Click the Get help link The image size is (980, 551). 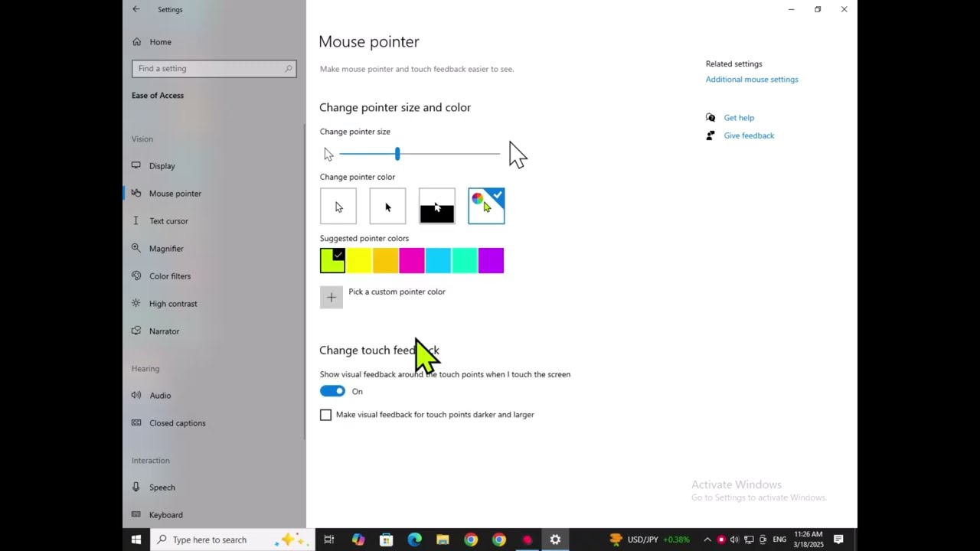739,118
